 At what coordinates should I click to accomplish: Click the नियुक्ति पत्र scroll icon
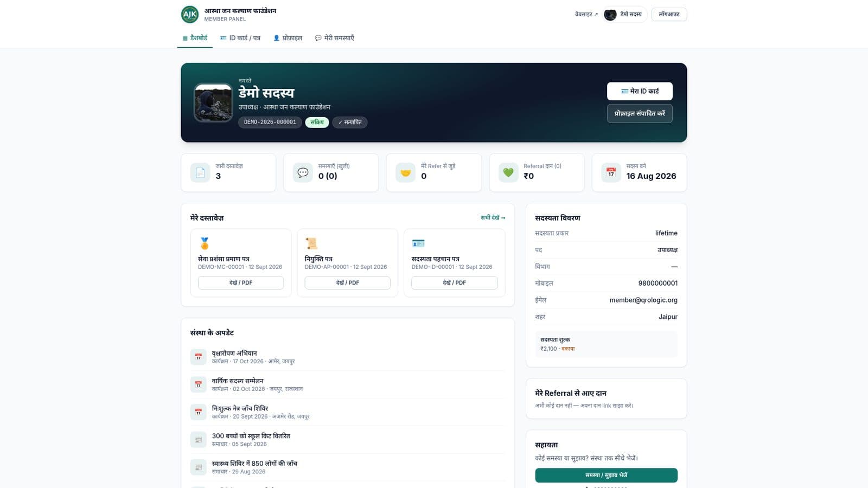pyautogui.click(x=311, y=243)
